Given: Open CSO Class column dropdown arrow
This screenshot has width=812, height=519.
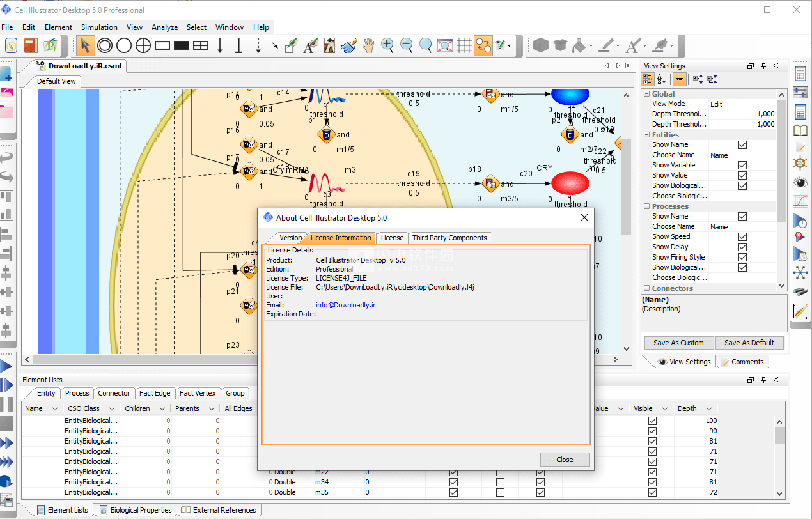Looking at the screenshot, I should click(x=112, y=408).
